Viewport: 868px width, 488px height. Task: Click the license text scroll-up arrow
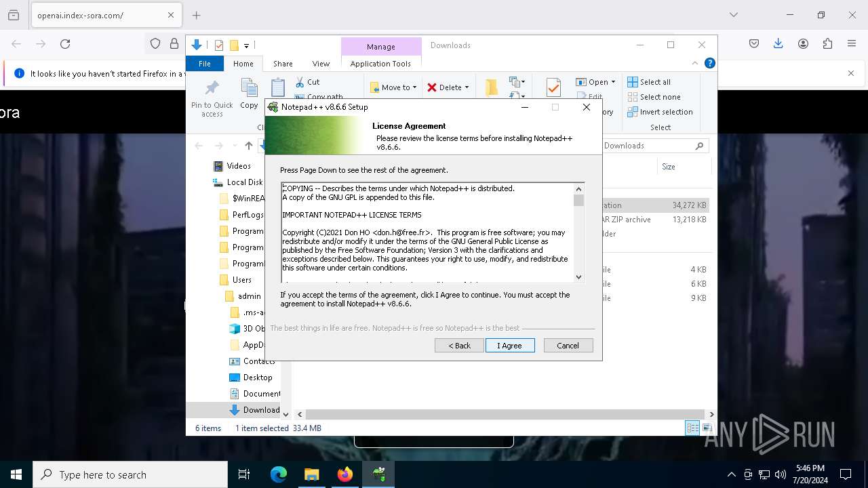coord(578,189)
